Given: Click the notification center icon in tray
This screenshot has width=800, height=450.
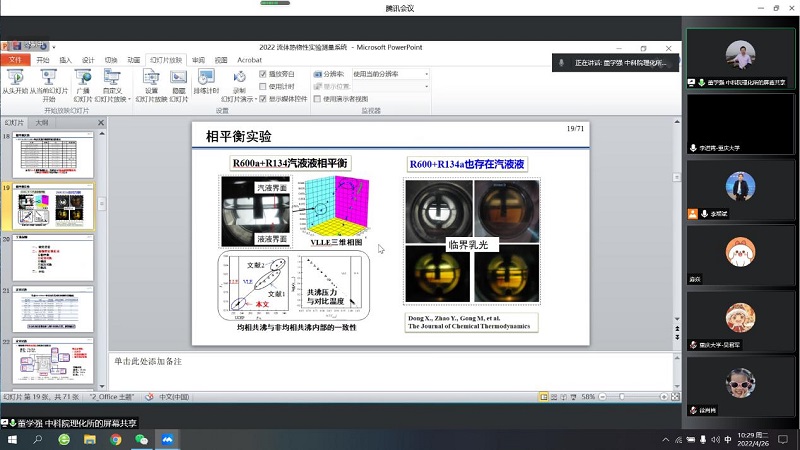Looking at the screenshot, I should (x=783, y=439).
